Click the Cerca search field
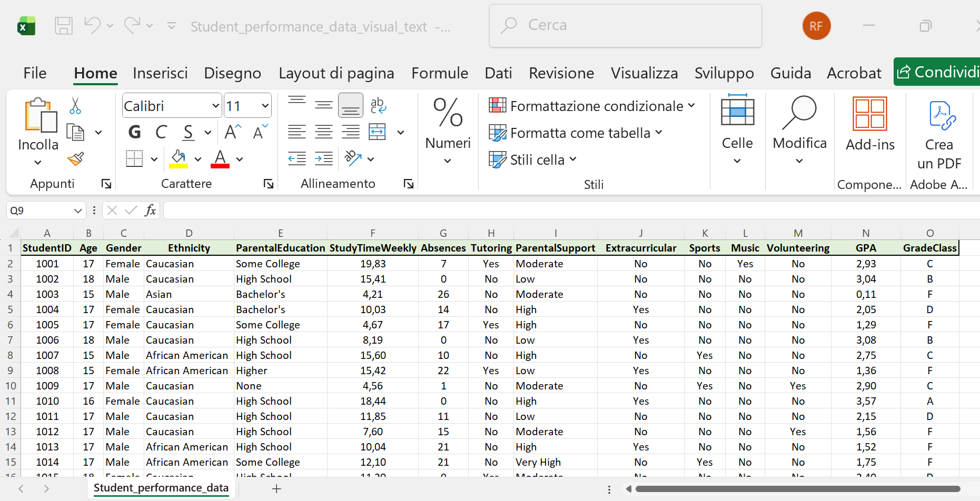This screenshot has height=501, width=980. coord(625,25)
